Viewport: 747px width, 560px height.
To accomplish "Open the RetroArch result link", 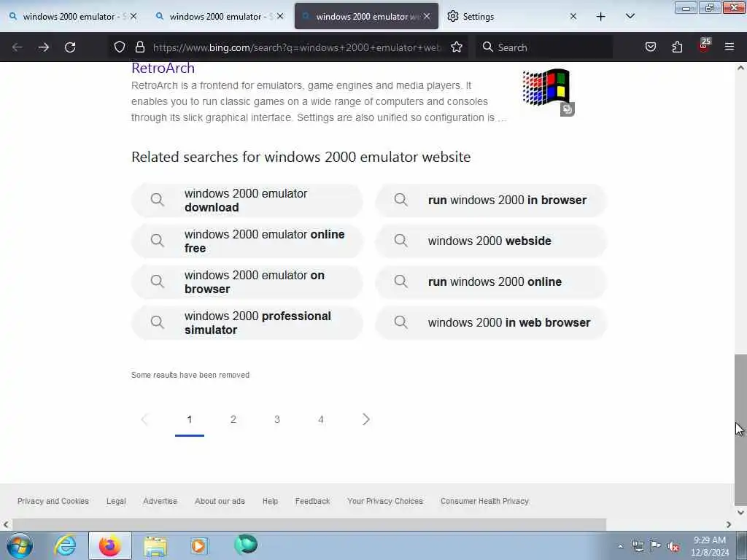I will pyautogui.click(x=163, y=68).
